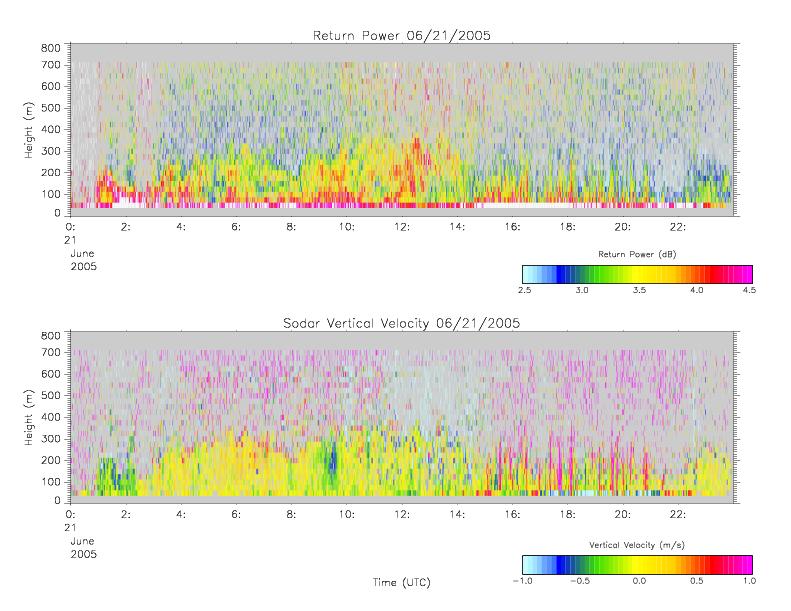Click the '800' height tick in Vertical Velocity plot
The width and height of the screenshot is (791, 611).
(x=50, y=336)
